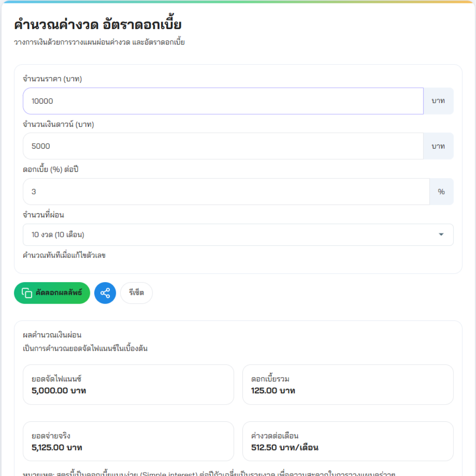The width and height of the screenshot is (476, 476).
Task: Reset the form with the รีเซ็ต button
Action: (136, 293)
